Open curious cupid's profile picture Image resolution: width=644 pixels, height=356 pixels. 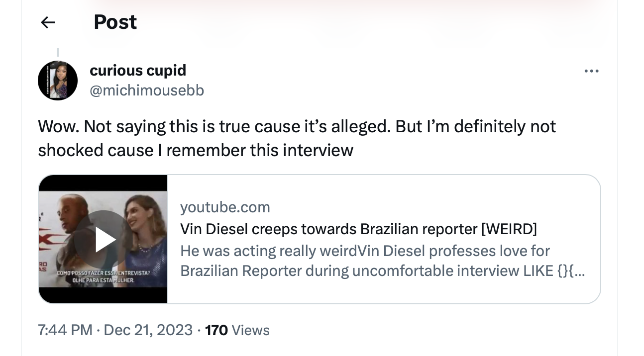click(x=58, y=81)
